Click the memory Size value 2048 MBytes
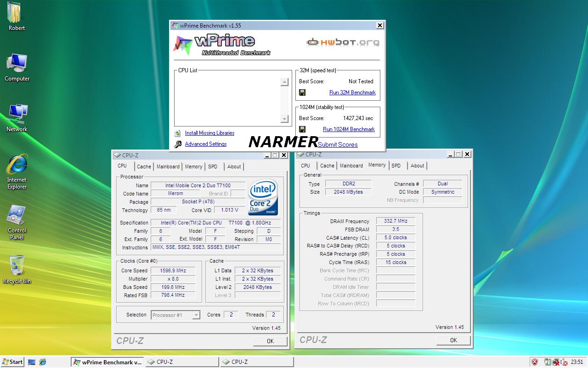The image size is (588, 368). (348, 192)
